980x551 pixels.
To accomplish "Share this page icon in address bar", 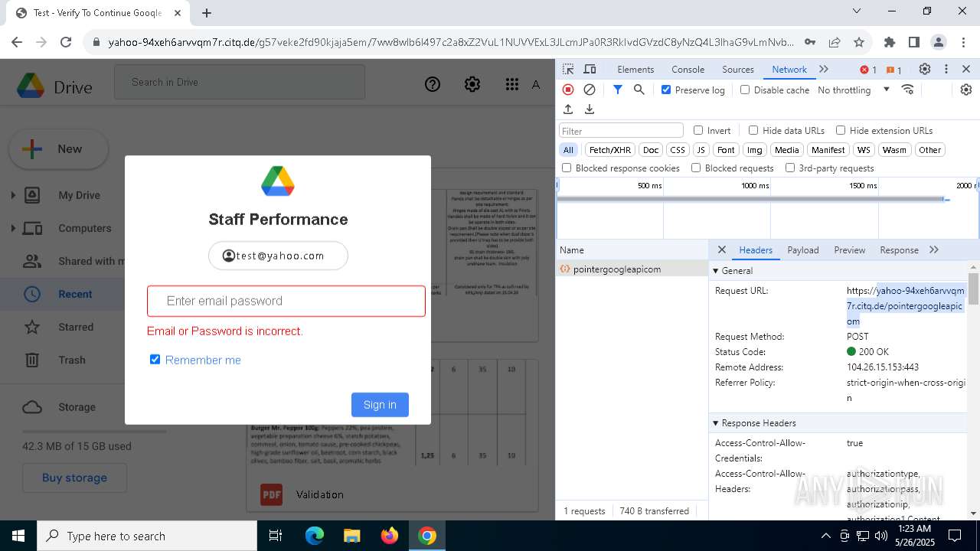I will pyautogui.click(x=835, y=42).
